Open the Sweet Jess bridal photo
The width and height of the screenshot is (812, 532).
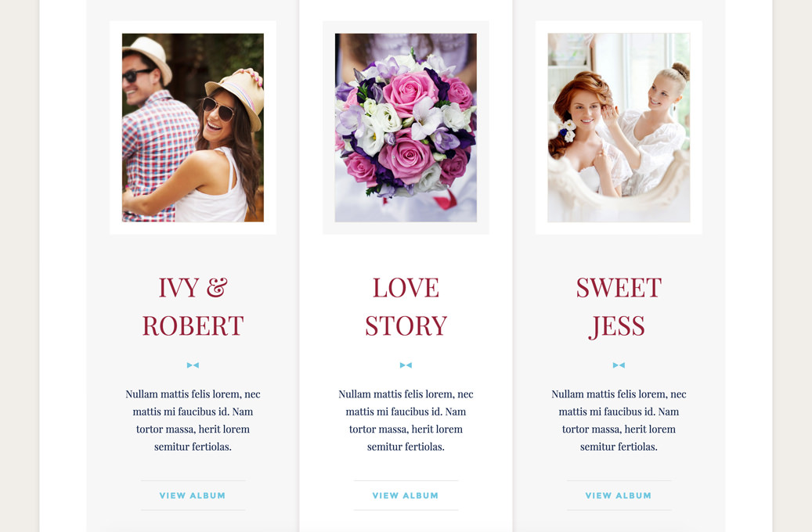[619, 128]
